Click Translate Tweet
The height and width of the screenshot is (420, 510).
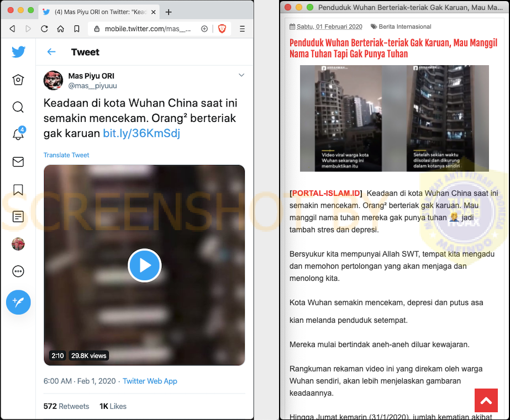click(x=66, y=155)
